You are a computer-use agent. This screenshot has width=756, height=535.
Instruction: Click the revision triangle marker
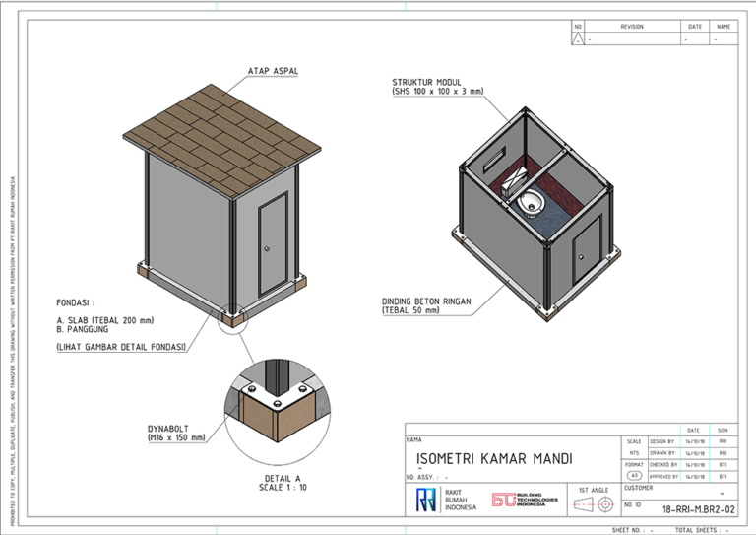(578, 39)
